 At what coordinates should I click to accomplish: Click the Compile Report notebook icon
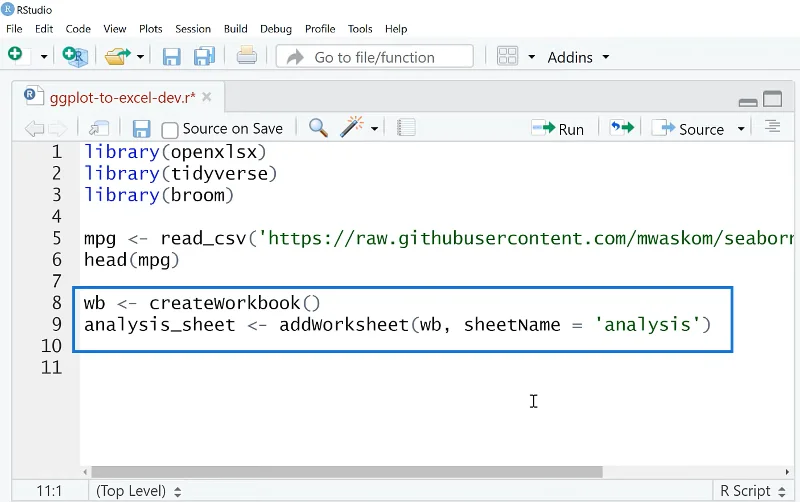[406, 128]
